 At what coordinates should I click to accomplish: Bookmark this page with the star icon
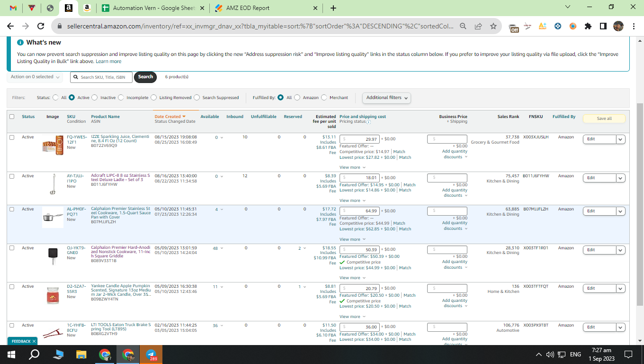click(x=493, y=27)
